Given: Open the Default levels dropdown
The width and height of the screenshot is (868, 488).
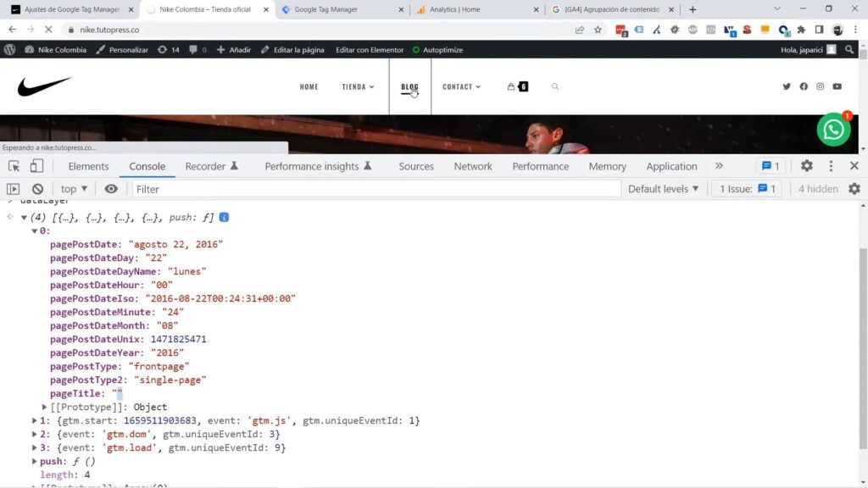Looking at the screenshot, I should [663, 189].
